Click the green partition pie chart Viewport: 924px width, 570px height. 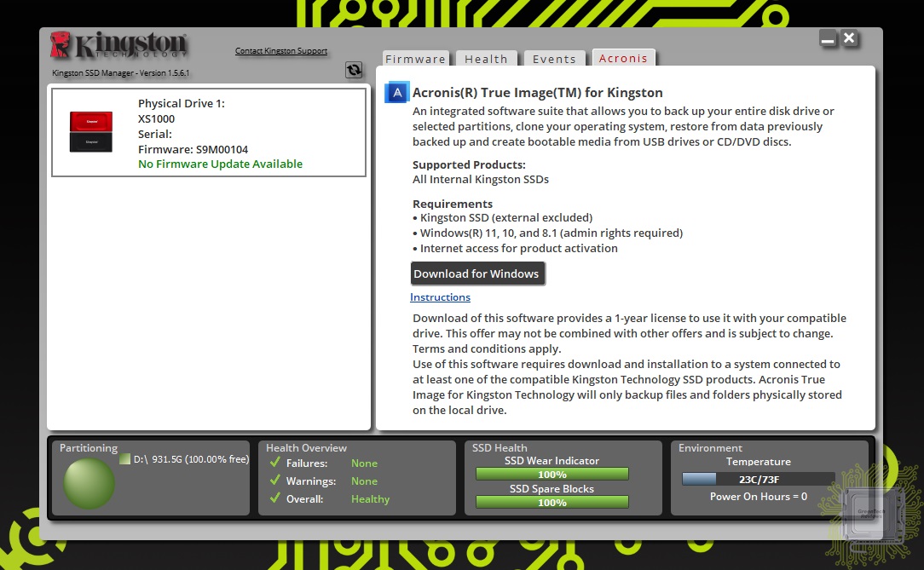click(x=90, y=483)
